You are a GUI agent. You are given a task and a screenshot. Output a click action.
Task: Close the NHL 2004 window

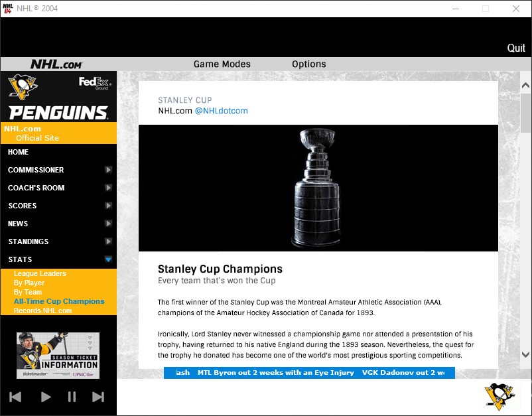click(516, 9)
